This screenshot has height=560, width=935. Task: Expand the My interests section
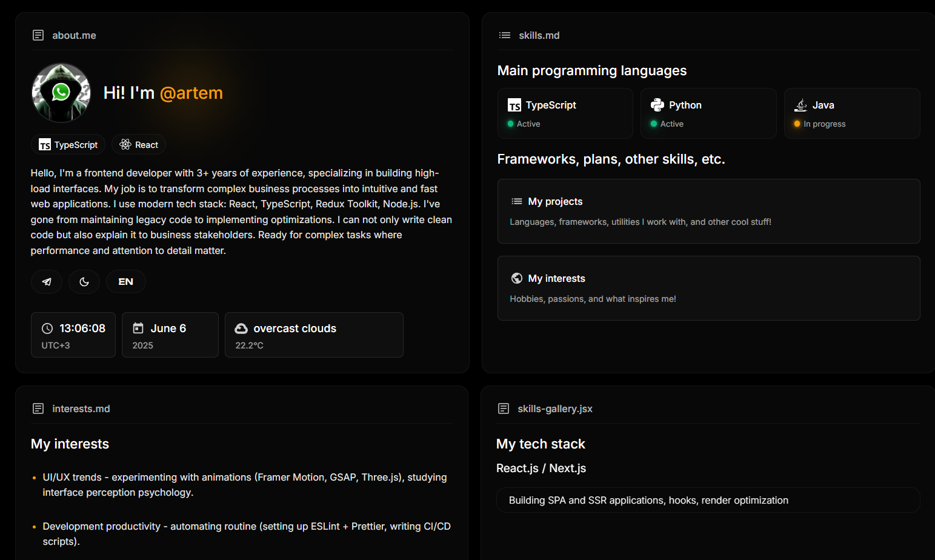coord(709,288)
